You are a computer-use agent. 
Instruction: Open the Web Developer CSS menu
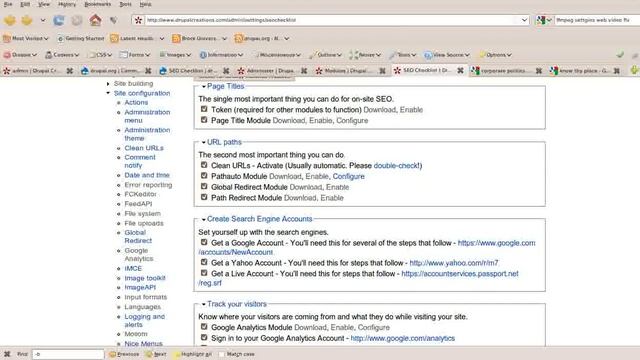[100, 55]
